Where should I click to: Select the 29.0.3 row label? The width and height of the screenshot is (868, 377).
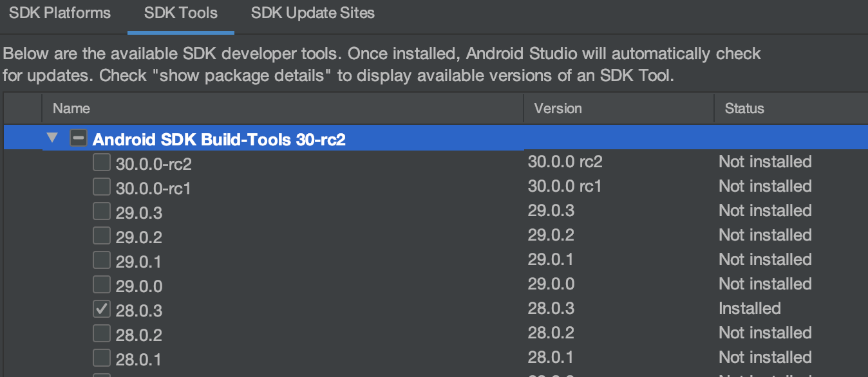point(139,212)
